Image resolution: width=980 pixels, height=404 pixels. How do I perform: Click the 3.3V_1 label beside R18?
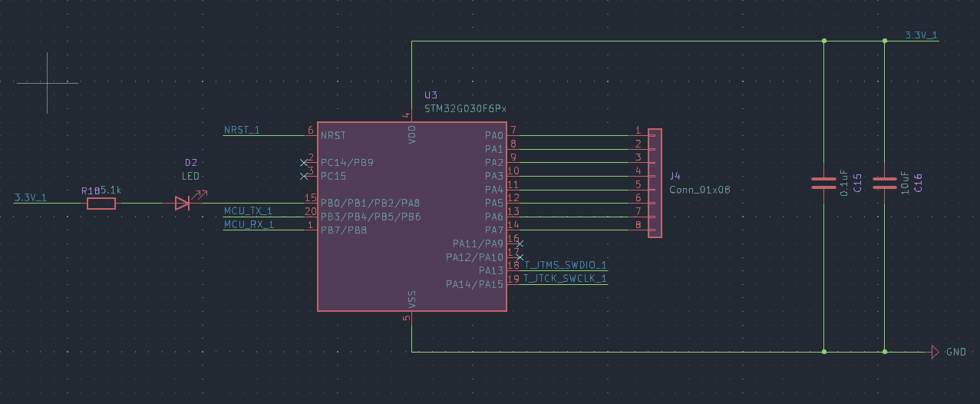(x=30, y=197)
